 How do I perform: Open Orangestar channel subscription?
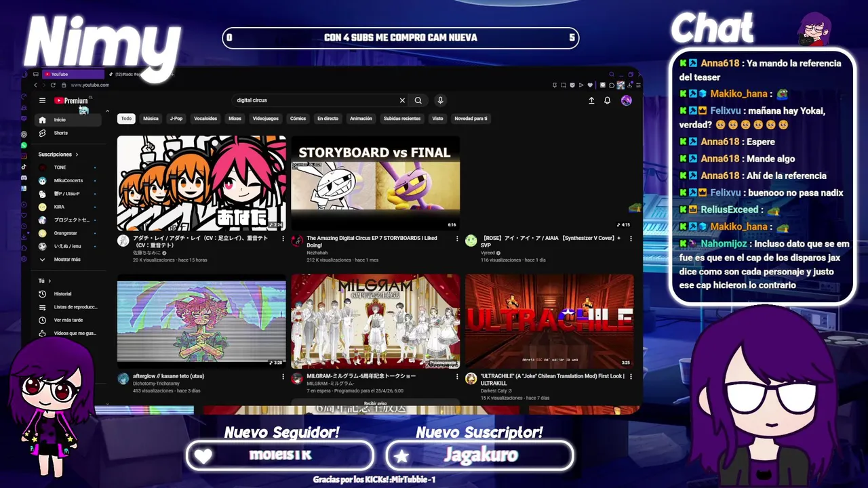tap(68, 233)
